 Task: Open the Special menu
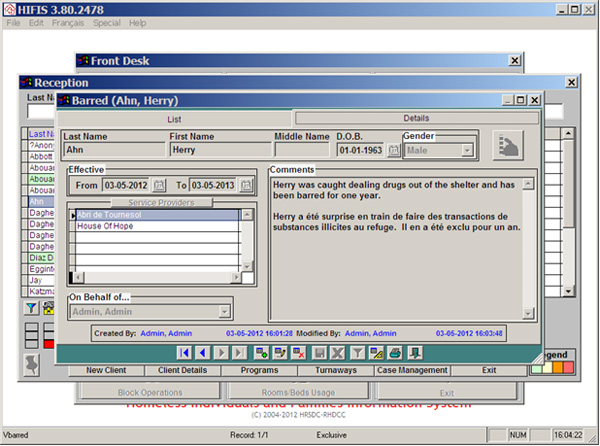[106, 22]
